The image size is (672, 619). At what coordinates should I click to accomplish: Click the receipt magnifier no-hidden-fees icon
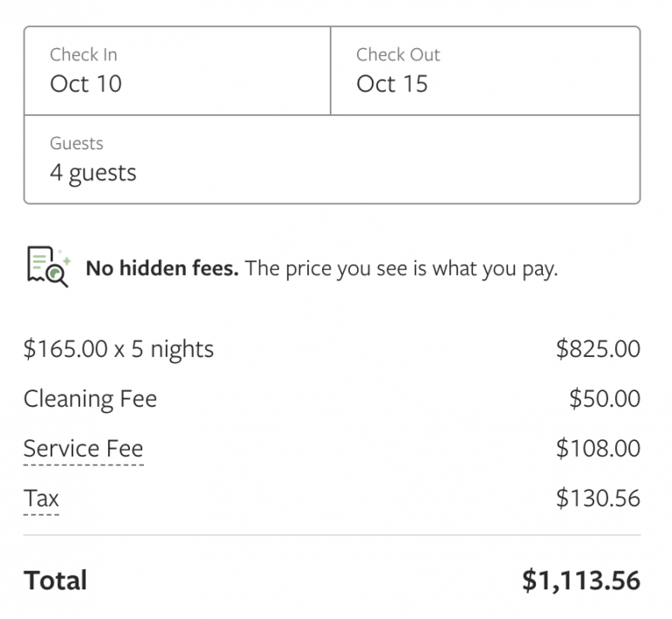coord(48,267)
